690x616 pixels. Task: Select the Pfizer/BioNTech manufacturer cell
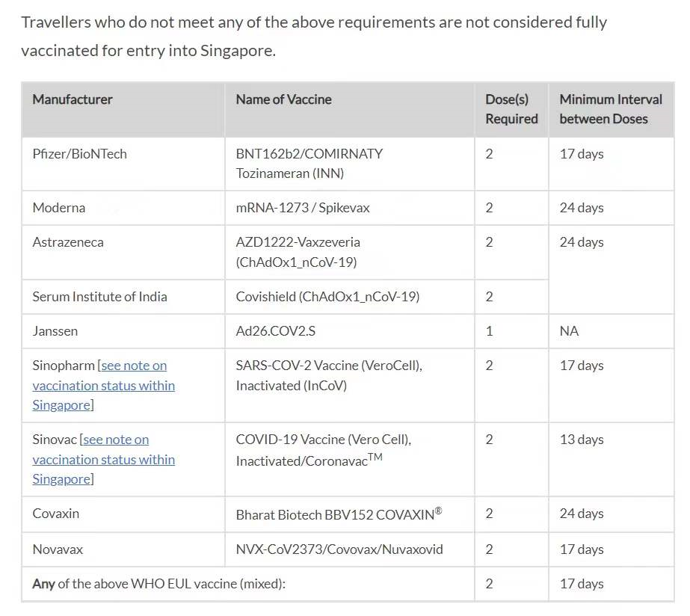click(x=80, y=154)
